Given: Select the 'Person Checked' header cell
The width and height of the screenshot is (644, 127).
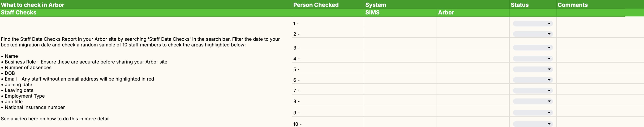Looking at the screenshot, I should pos(327,5).
